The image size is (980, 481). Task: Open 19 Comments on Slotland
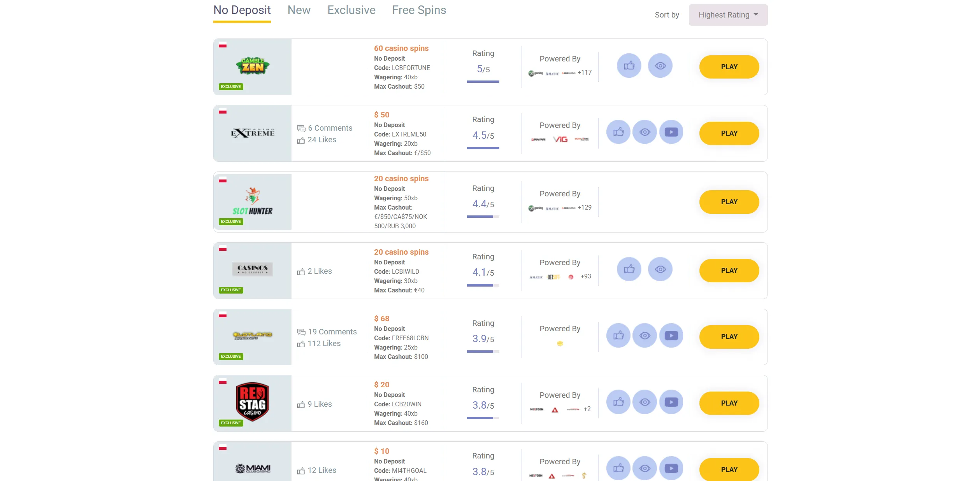coord(327,332)
